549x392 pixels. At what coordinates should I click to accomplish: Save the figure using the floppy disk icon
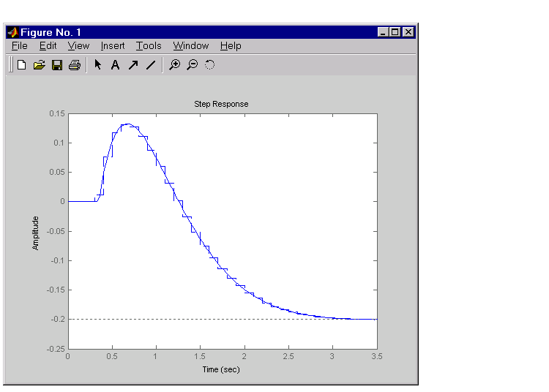point(56,65)
